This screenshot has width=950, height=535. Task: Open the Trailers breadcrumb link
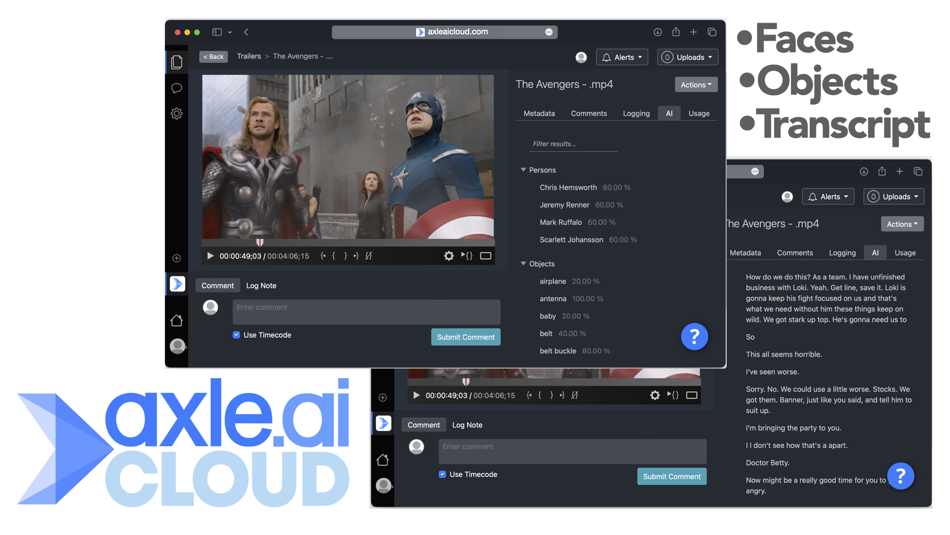(x=249, y=56)
